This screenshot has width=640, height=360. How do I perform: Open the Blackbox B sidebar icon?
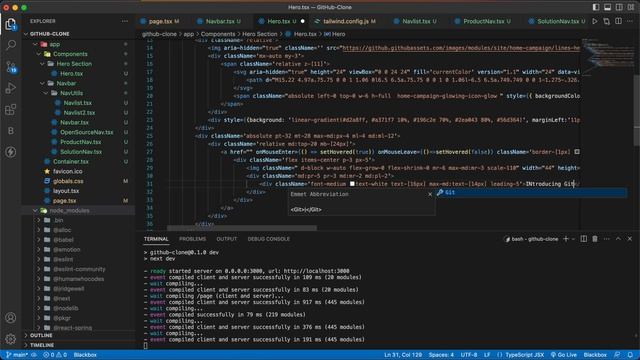pyautogui.click(x=11, y=131)
